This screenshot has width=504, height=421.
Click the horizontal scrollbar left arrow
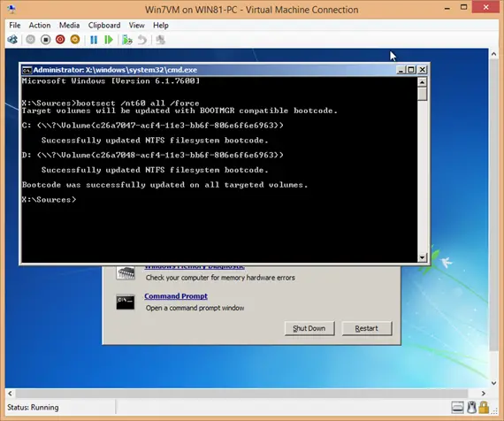tap(11, 393)
